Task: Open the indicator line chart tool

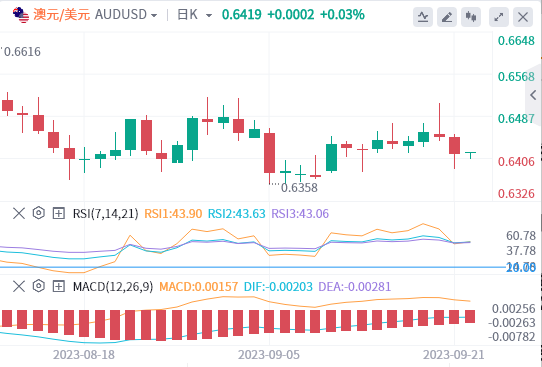Action: click(x=423, y=17)
